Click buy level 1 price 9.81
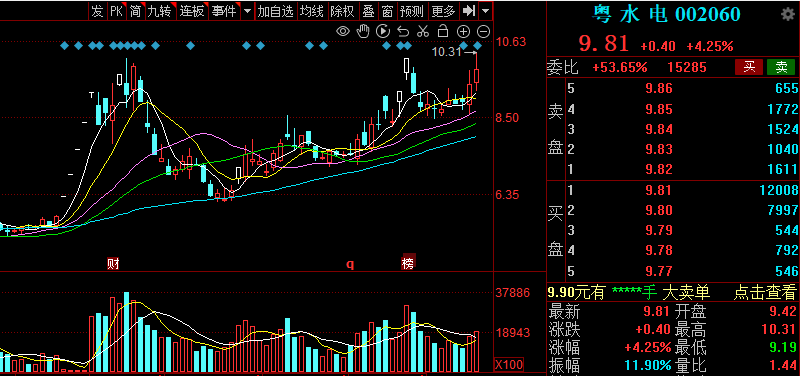 tap(659, 190)
